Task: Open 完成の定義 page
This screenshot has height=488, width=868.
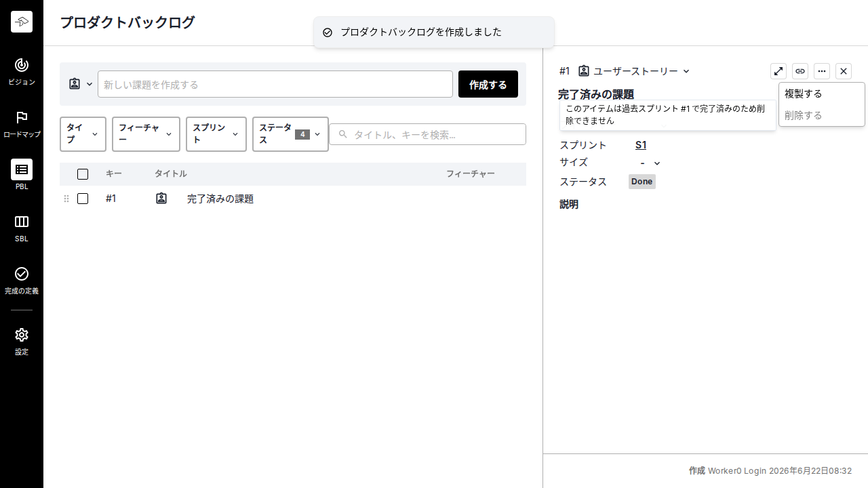Action: pos(22,280)
